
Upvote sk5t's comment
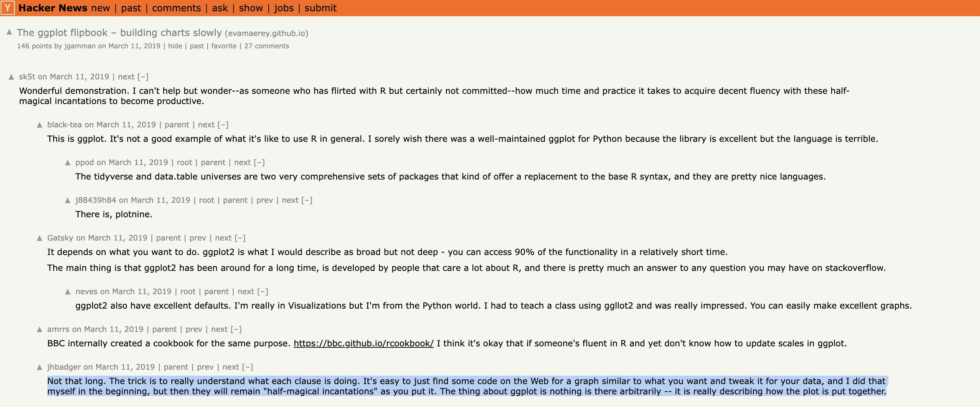coord(11,77)
